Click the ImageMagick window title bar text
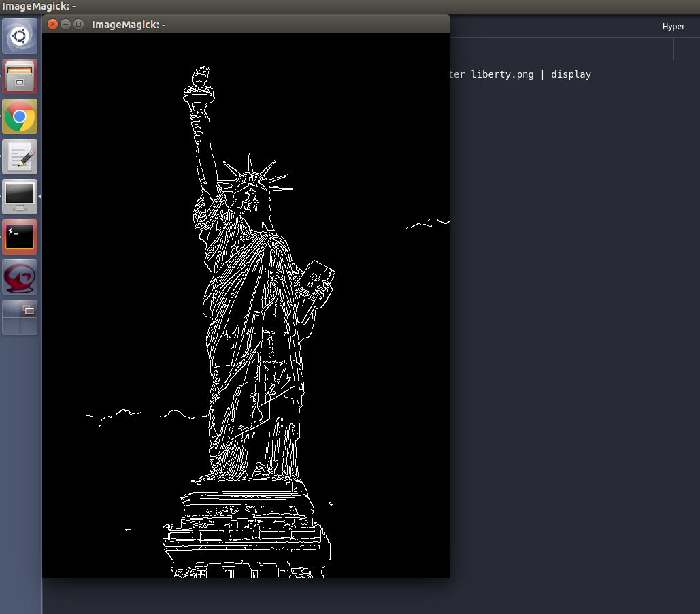 (129, 25)
